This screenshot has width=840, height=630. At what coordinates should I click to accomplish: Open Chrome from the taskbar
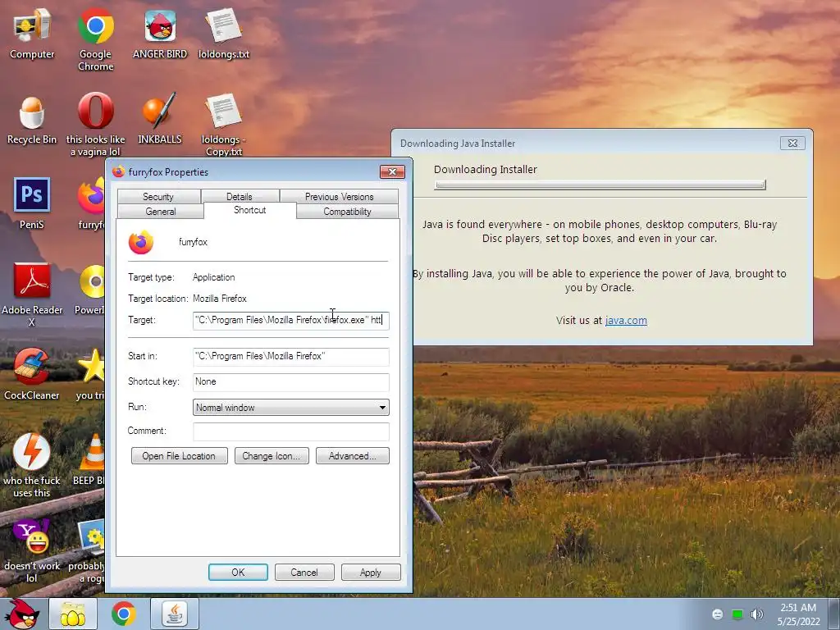coord(123,614)
